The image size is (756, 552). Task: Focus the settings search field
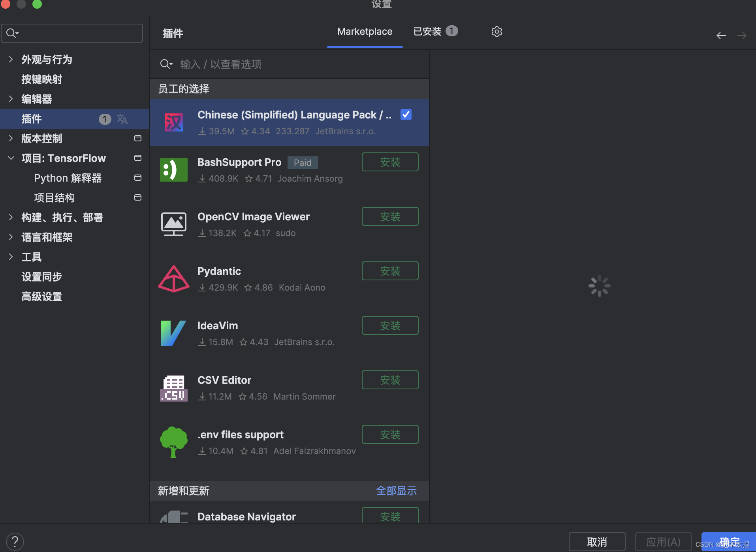click(72, 33)
